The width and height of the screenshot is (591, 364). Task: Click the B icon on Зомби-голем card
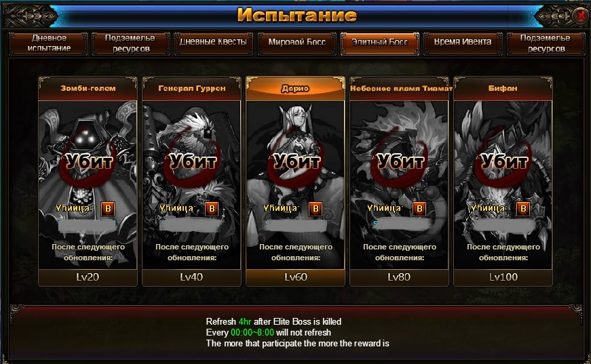pos(108,209)
